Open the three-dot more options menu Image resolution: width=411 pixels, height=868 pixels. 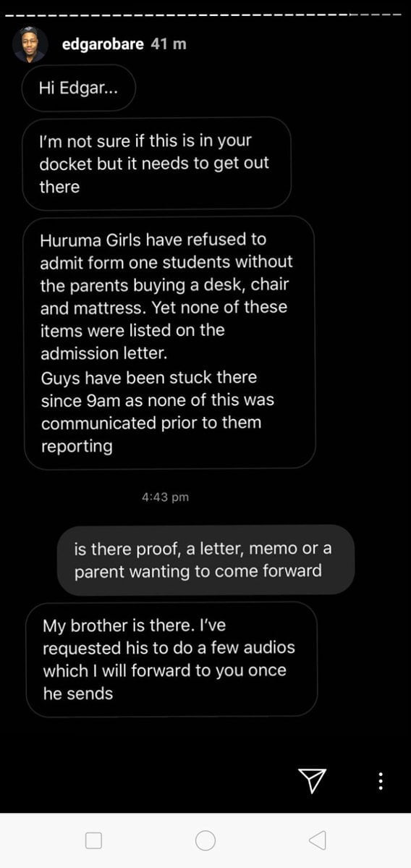(x=380, y=780)
